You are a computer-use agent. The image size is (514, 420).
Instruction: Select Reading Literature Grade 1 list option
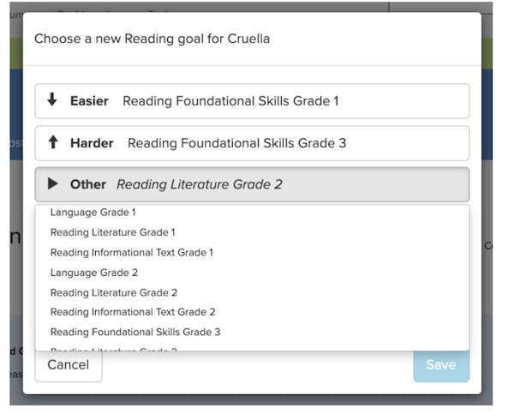(x=112, y=232)
